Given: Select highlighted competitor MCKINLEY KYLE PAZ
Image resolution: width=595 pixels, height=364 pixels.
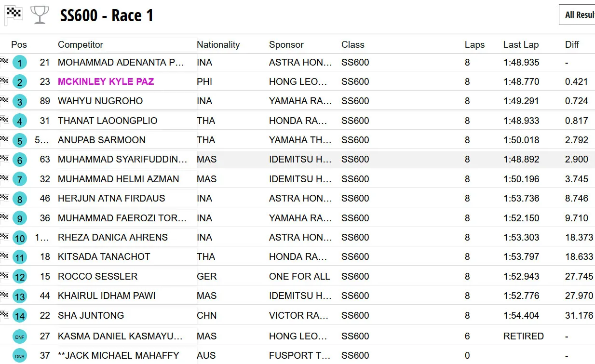Looking at the screenshot, I should (106, 82).
